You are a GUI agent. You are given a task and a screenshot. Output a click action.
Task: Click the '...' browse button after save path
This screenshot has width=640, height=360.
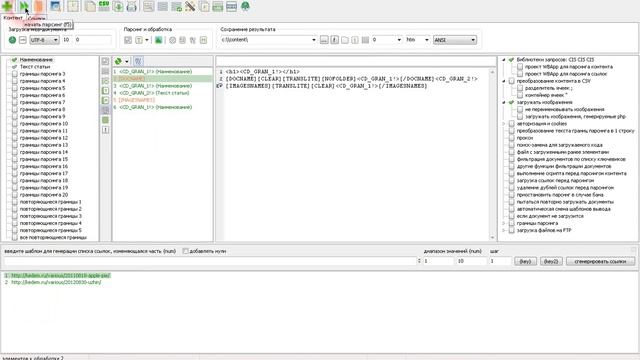tap(324, 40)
